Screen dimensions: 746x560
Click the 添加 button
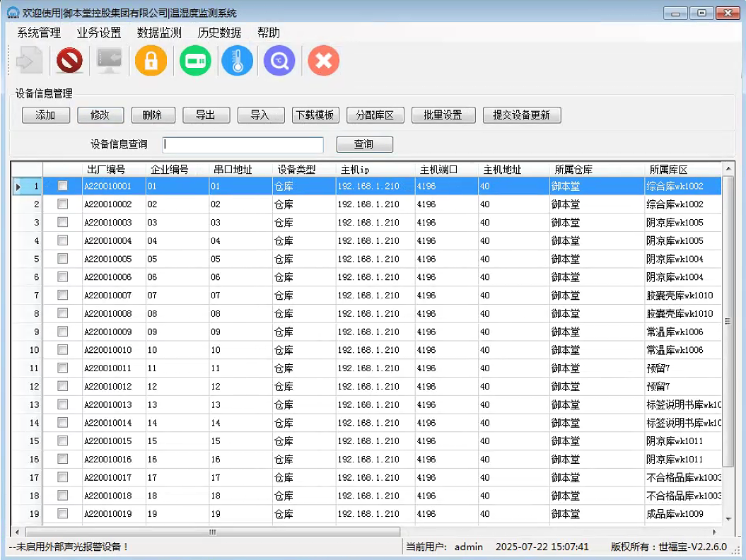[45, 115]
